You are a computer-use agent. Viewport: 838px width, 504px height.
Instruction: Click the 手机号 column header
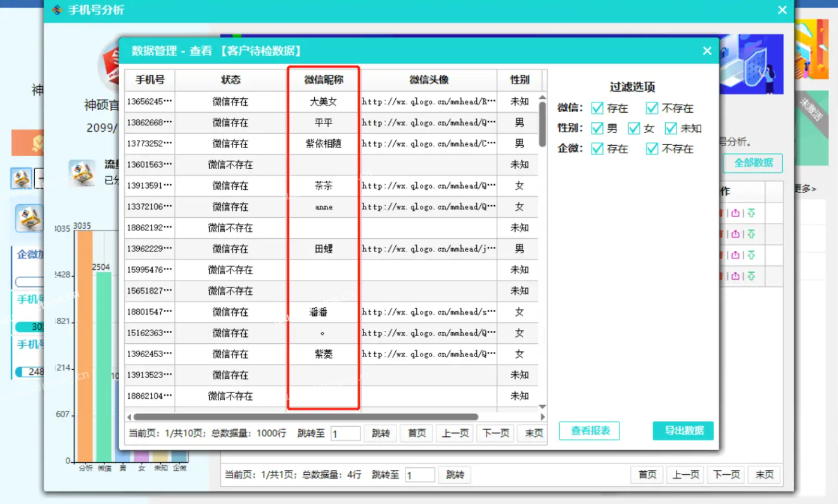(x=149, y=80)
